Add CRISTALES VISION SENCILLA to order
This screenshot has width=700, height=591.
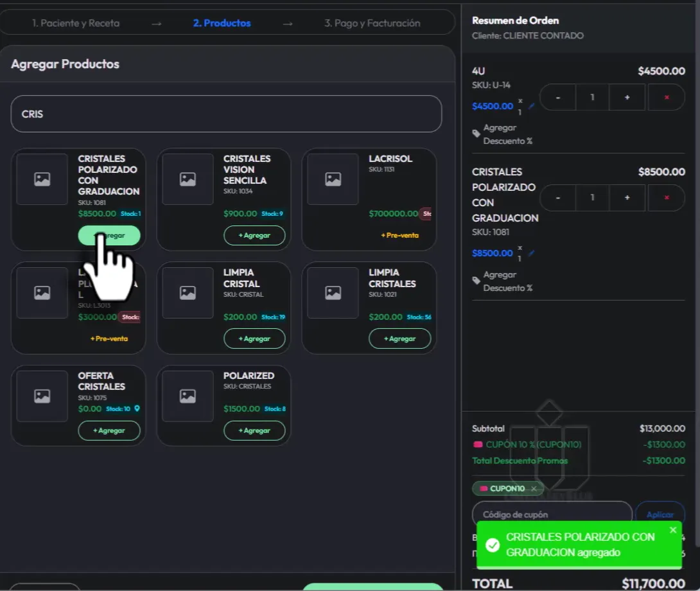[x=254, y=235]
